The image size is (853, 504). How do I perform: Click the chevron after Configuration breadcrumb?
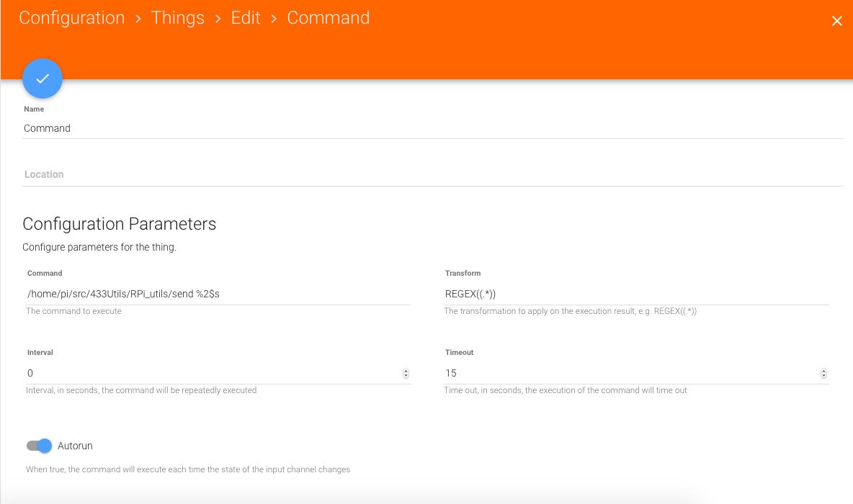138,19
